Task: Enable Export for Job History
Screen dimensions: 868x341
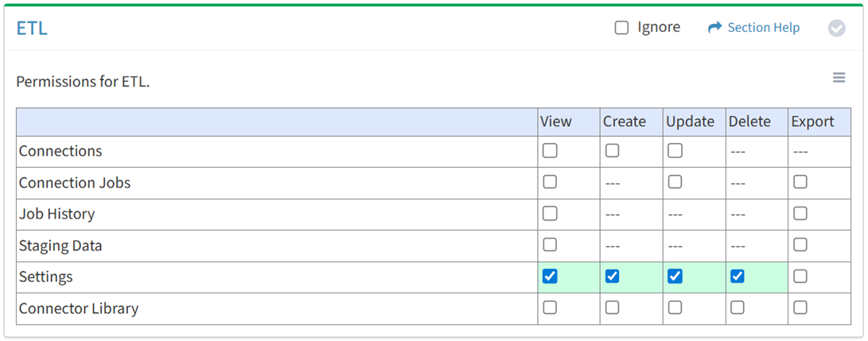Action: click(x=800, y=214)
